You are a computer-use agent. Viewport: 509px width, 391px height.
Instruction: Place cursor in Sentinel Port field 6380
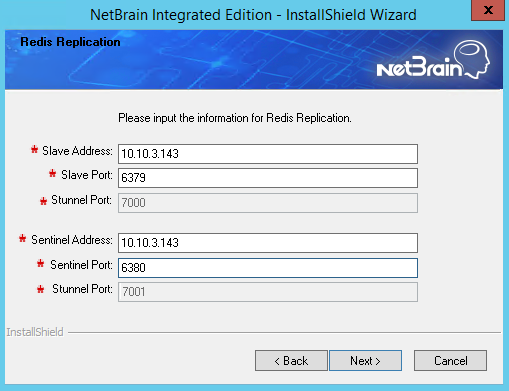pos(268,268)
